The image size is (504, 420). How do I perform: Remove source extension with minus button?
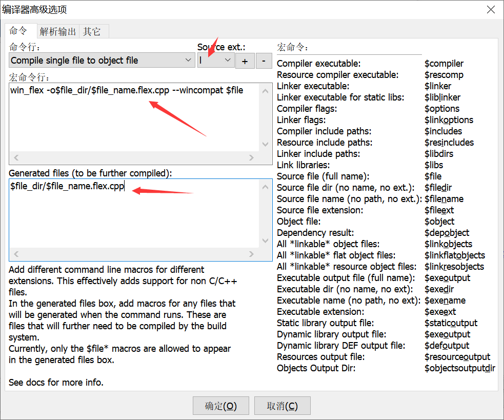click(264, 61)
